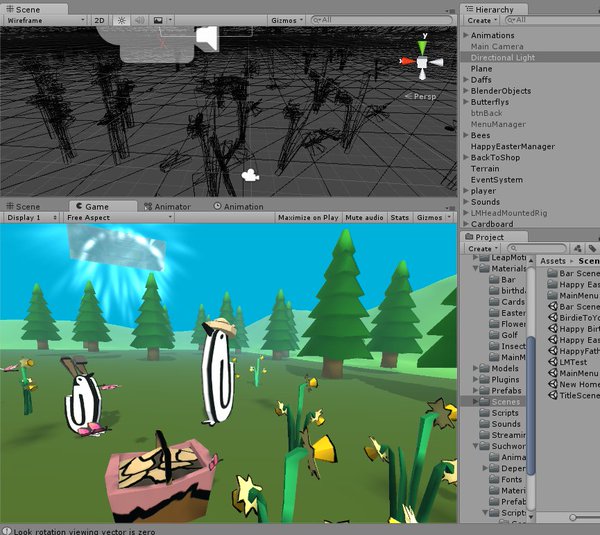Click search-by-label tag icon in Project panel
600x535 pixels.
[x=592, y=249]
